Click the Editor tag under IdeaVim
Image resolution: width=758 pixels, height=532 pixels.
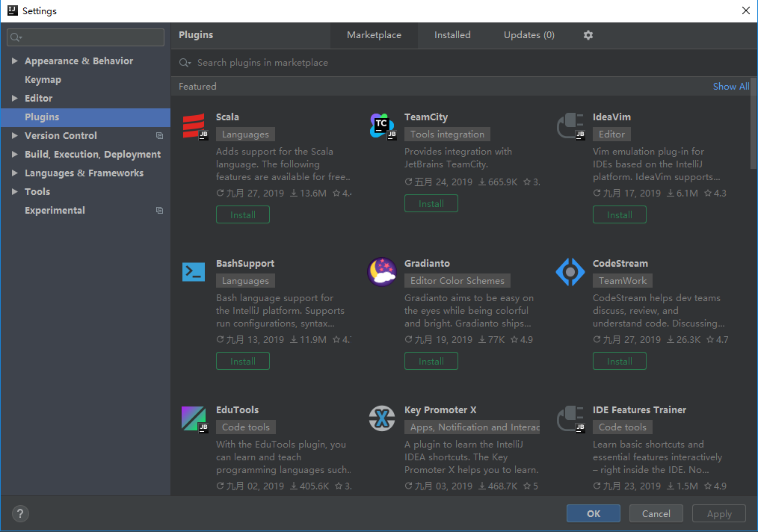(611, 134)
